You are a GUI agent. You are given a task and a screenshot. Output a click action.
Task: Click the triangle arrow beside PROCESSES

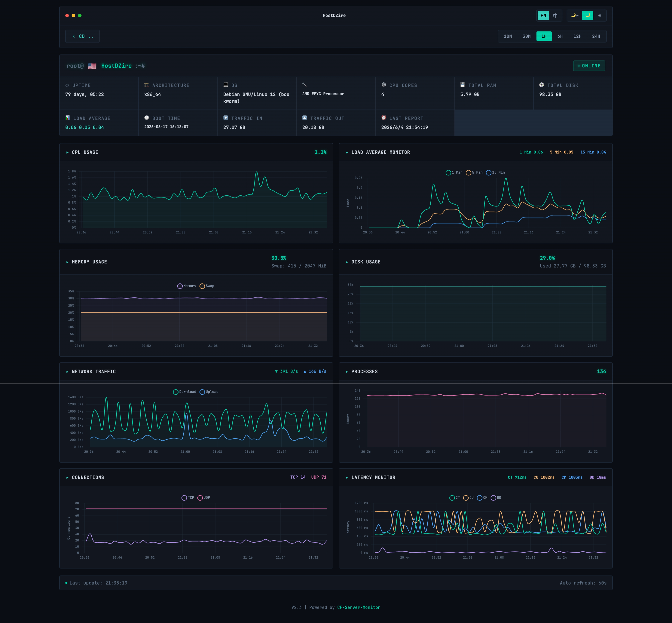(347, 372)
